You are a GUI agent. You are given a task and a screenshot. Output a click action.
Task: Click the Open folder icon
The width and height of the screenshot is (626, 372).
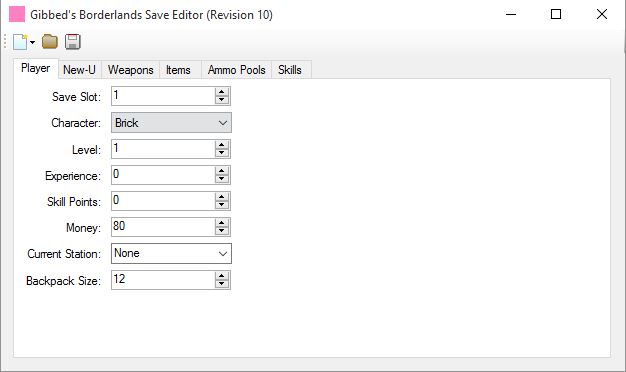(50, 42)
